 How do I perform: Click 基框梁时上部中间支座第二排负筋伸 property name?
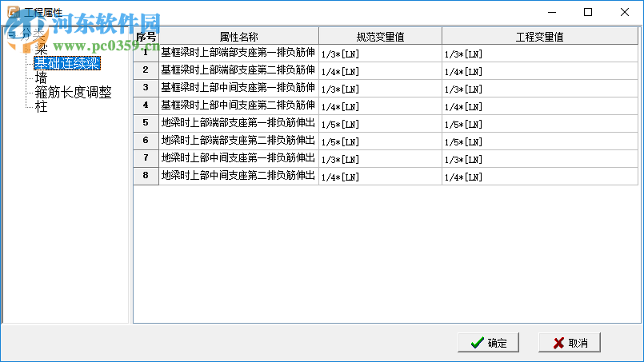coord(238,106)
